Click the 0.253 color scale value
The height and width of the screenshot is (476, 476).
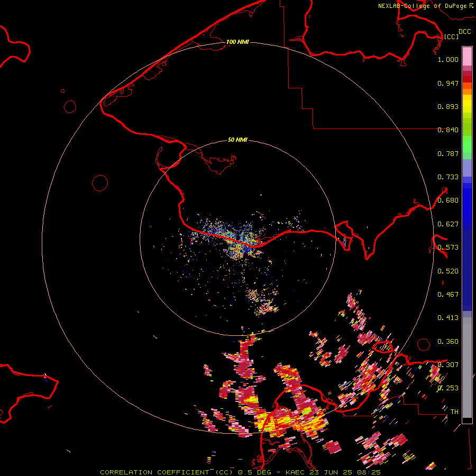[x=448, y=388]
